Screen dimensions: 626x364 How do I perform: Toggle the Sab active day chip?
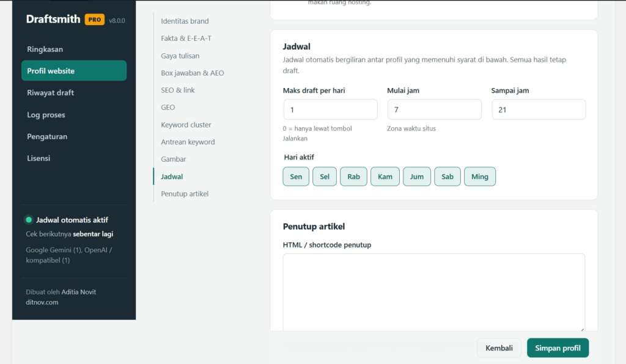pos(447,177)
